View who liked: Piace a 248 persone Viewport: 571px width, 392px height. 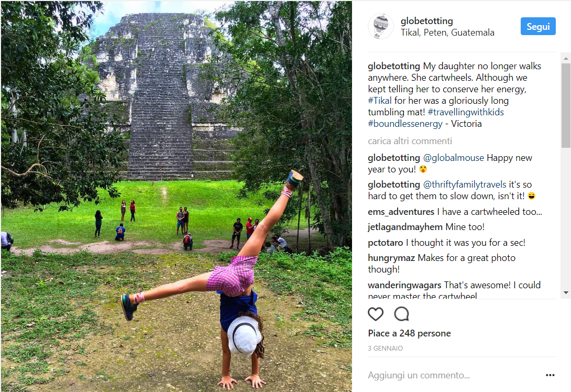pos(409,333)
